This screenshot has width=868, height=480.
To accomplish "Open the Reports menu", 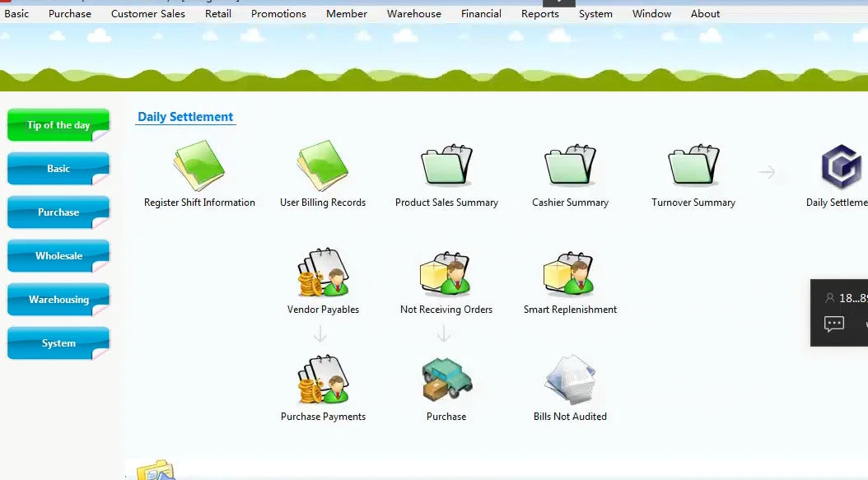I will click(539, 14).
